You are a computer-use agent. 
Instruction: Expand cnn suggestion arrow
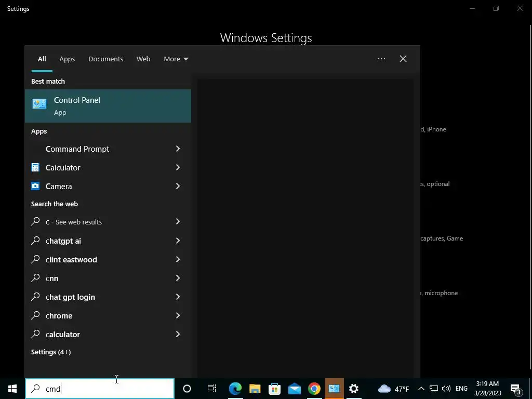(178, 278)
